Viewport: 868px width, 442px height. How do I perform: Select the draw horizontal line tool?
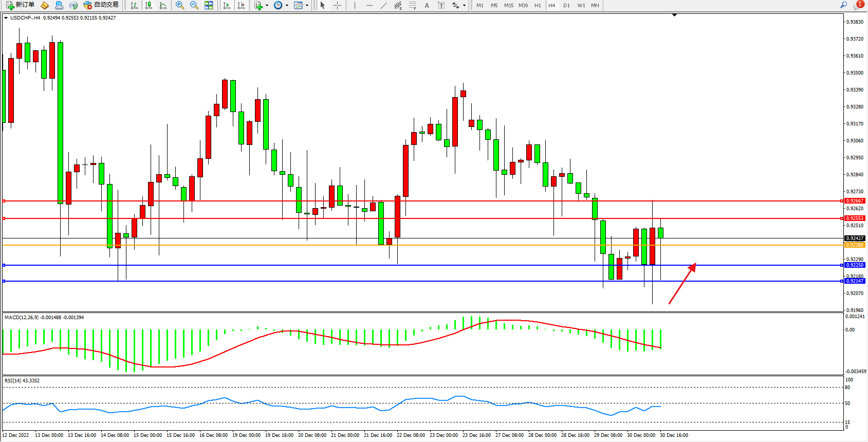click(370, 5)
